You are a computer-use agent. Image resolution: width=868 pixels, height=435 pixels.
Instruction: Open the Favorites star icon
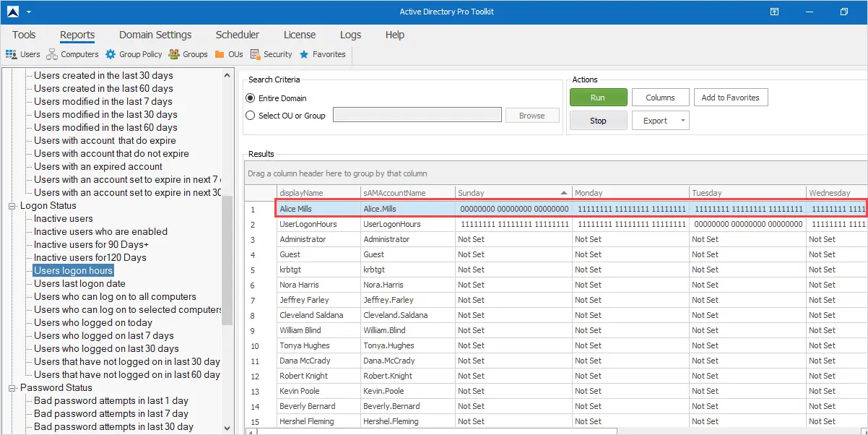304,54
